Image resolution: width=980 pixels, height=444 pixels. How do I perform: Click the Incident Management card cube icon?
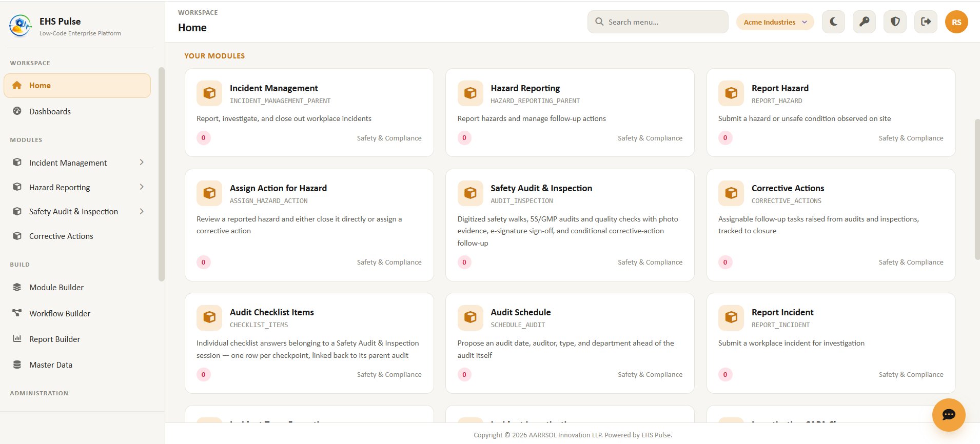click(x=209, y=93)
